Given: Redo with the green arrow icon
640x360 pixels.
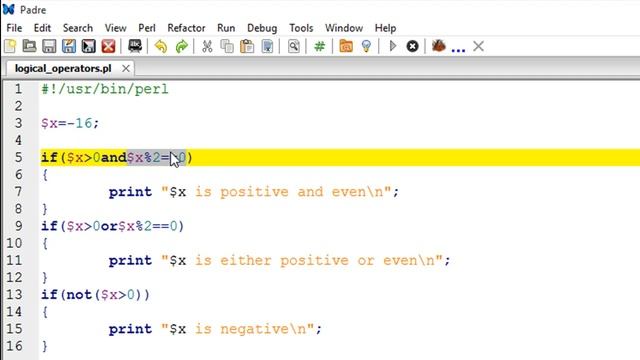Looking at the screenshot, I should (181, 46).
